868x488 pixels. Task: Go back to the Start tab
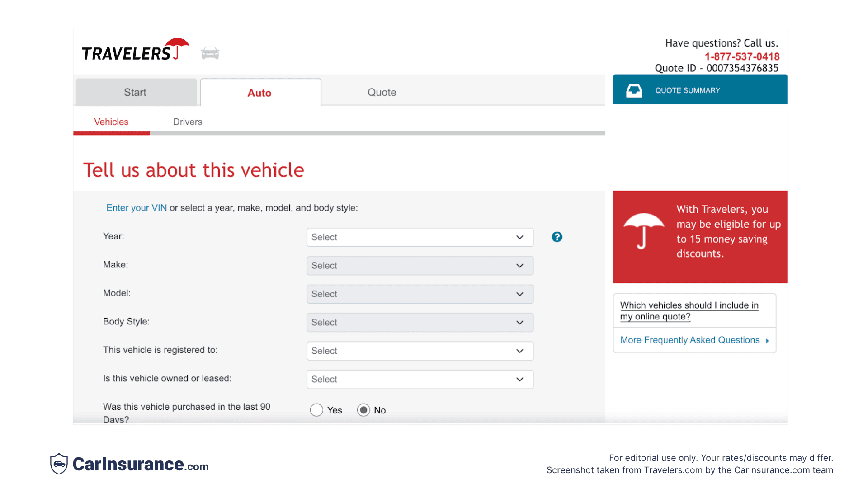[x=135, y=92]
